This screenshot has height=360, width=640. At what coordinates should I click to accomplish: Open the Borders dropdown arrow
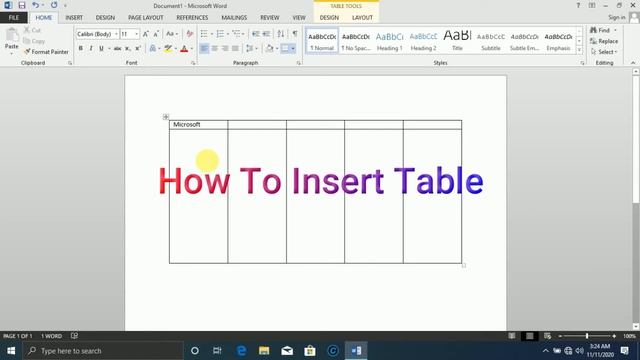[293, 49]
